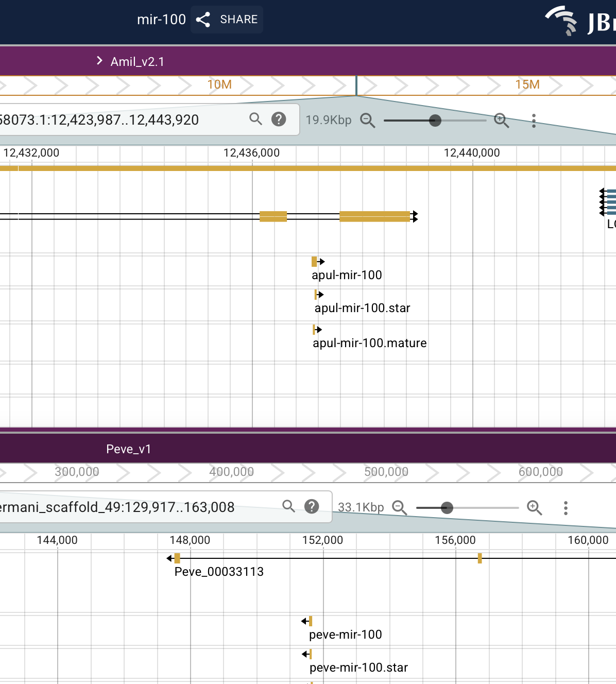This screenshot has width=616, height=684.
Task: Zoom out in the Peve_v1 view
Action: (400, 508)
